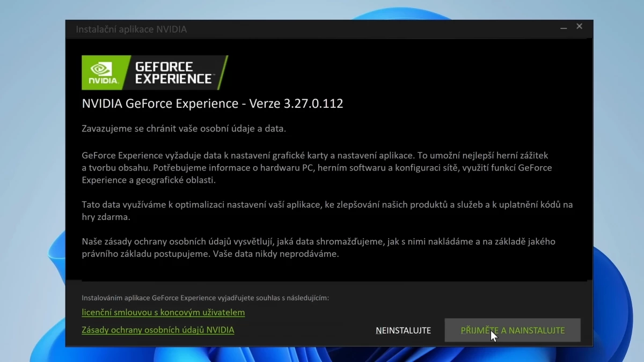Open the licenční smlouvou s koncovým uživatelem link

point(163,312)
